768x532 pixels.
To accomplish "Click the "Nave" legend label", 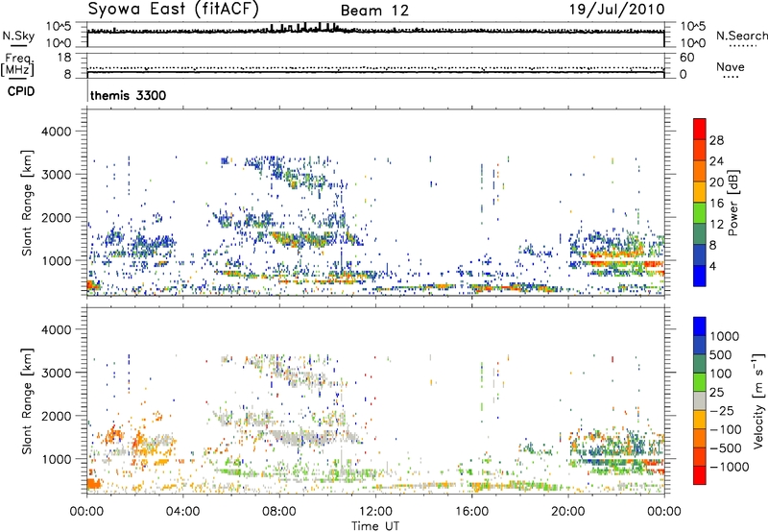I will coord(731,66).
